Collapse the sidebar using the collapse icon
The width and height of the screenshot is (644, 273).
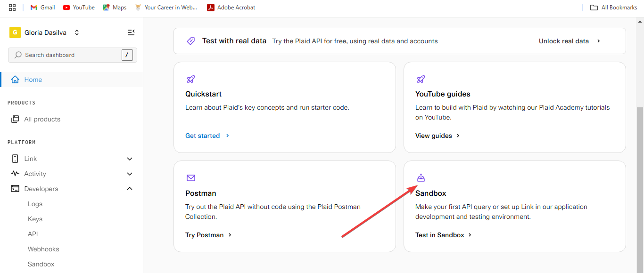[x=131, y=32]
